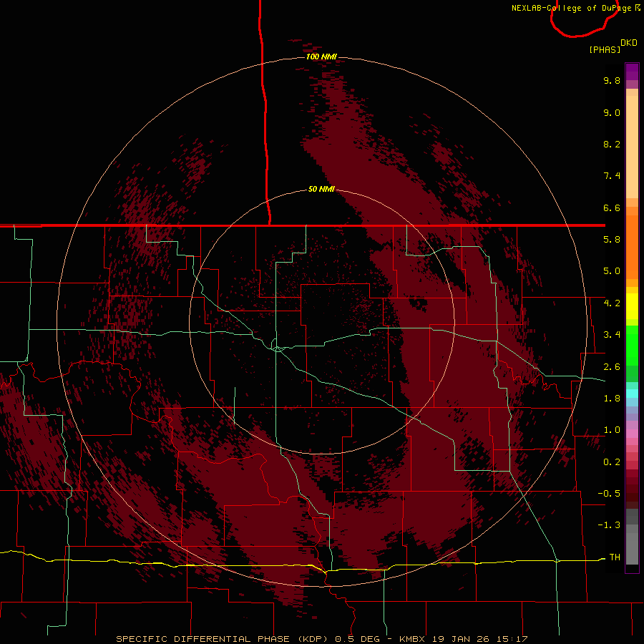
Task: Click the 4.2 legend value
Action: (612, 303)
